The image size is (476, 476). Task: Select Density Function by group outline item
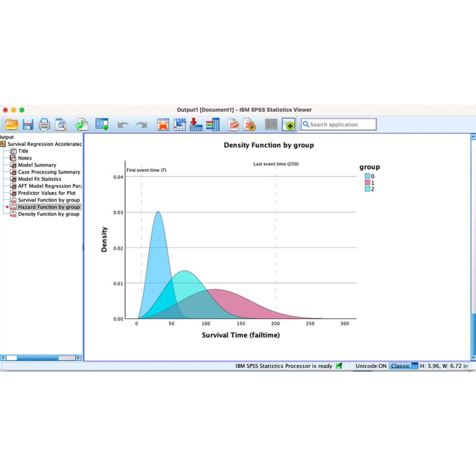click(x=48, y=214)
